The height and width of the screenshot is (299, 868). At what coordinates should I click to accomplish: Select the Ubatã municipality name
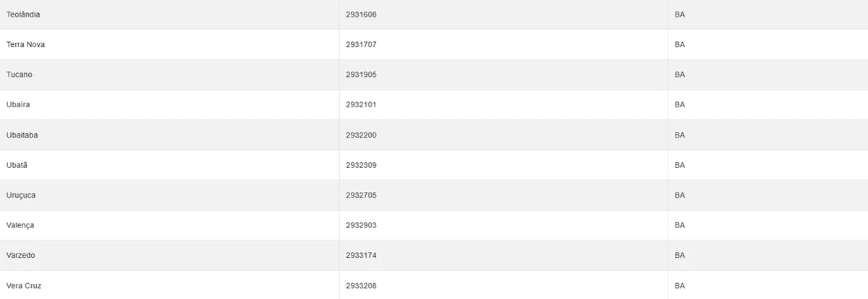pyautogui.click(x=17, y=165)
